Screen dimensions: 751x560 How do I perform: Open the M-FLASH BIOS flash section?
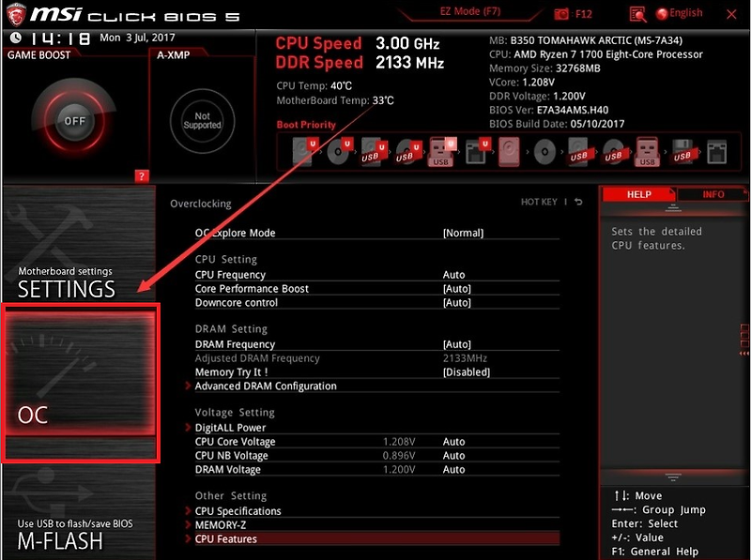(80, 511)
